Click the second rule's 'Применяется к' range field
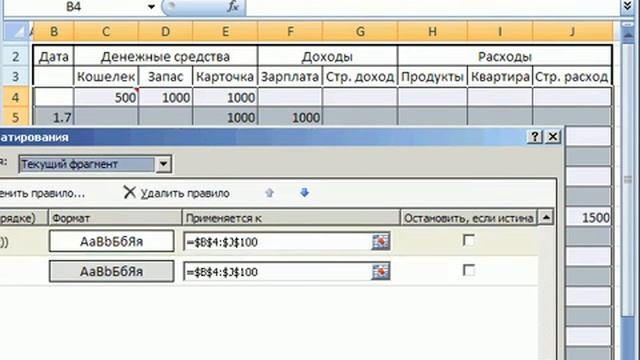Viewport: 640px width, 360px height. [278, 271]
